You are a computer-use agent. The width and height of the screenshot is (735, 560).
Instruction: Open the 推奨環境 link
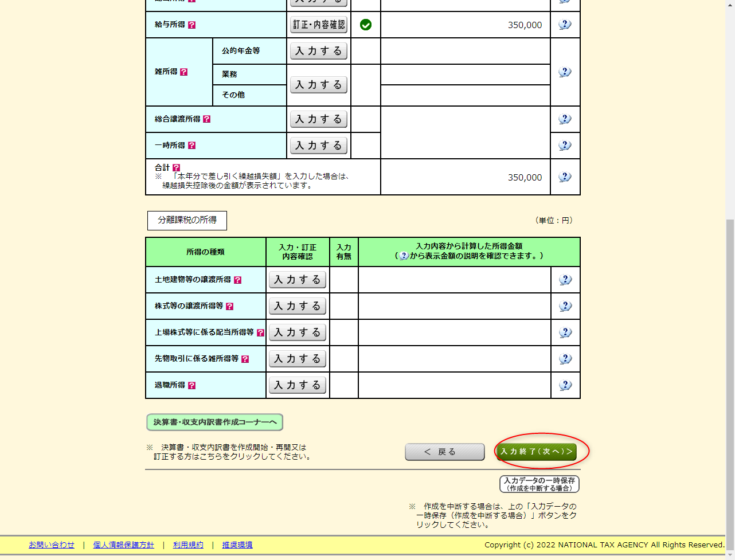[237, 545]
